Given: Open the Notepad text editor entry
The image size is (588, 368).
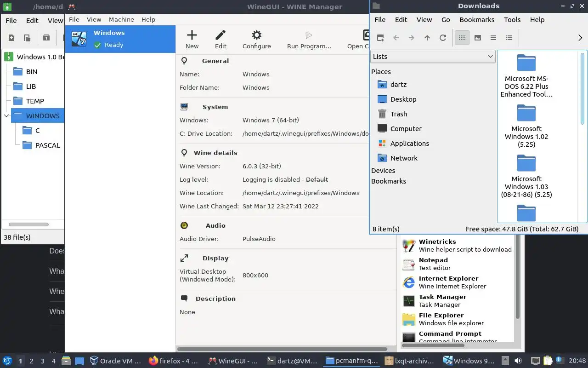Looking at the screenshot, I should 457,264.
